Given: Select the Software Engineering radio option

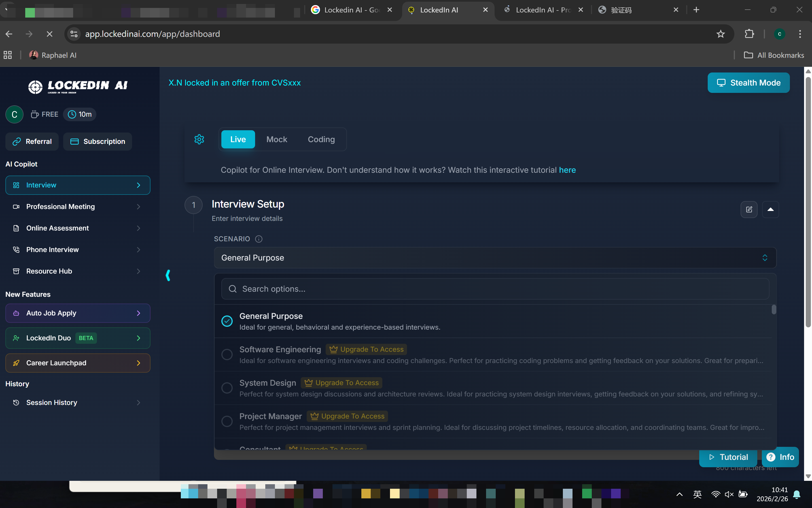Looking at the screenshot, I should [227, 354].
